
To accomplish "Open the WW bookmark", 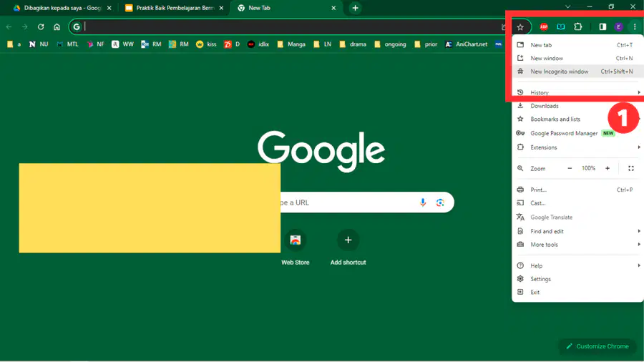I will [123, 44].
